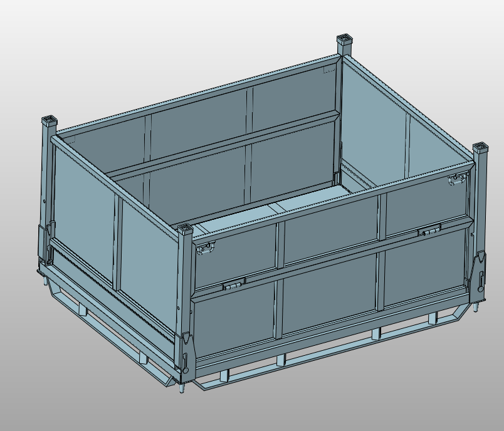Select the hinge on the front panel's mid rail, left end
The image size is (504, 431).
234,284
